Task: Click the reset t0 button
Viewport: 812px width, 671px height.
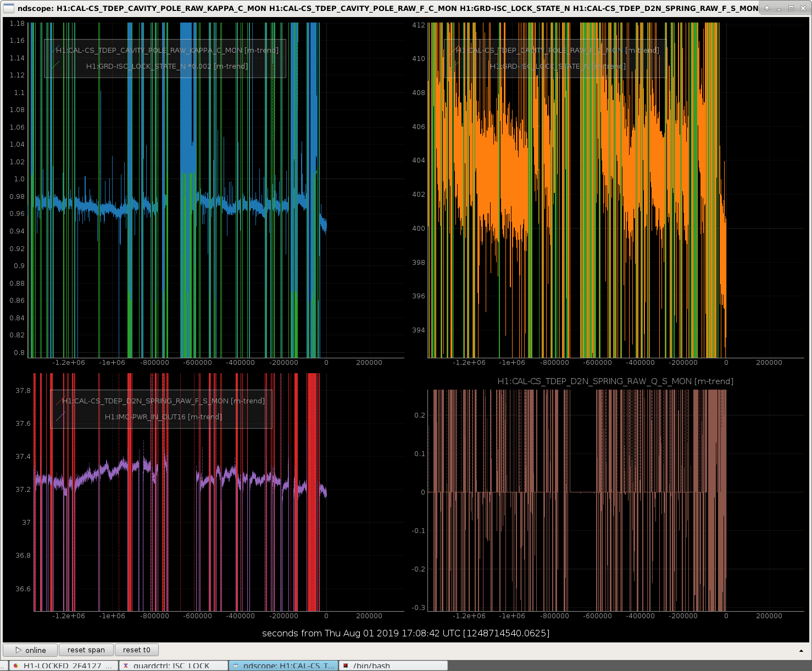Action: (x=137, y=650)
